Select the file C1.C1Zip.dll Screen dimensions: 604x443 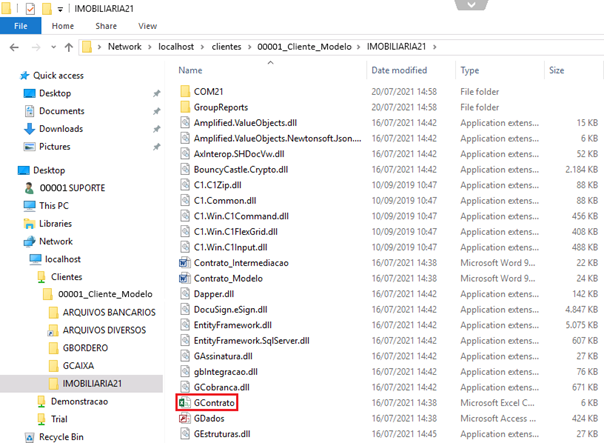[218, 185]
